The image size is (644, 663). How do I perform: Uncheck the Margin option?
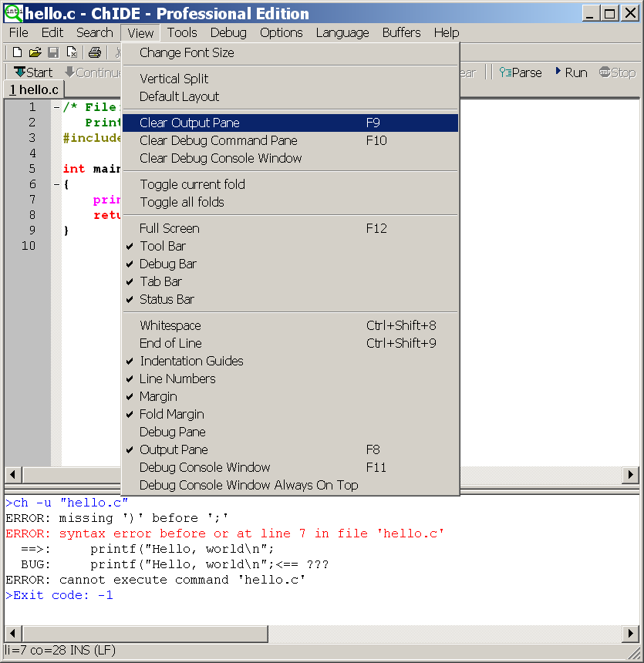(290, 396)
